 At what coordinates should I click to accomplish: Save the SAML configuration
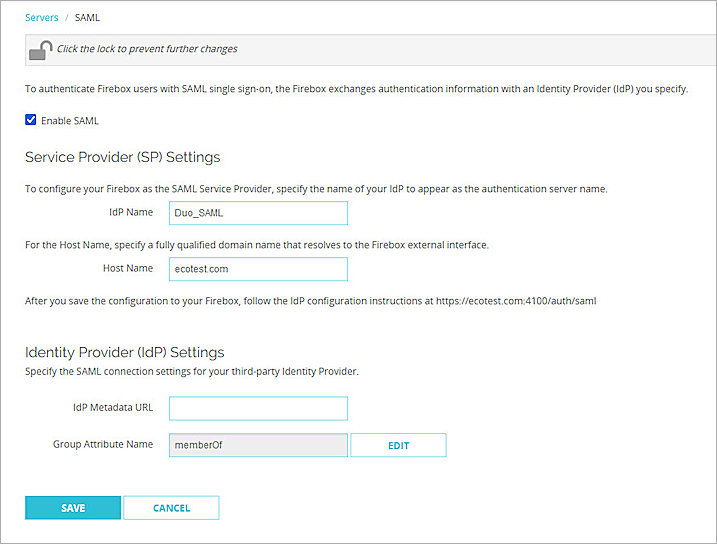(73, 508)
